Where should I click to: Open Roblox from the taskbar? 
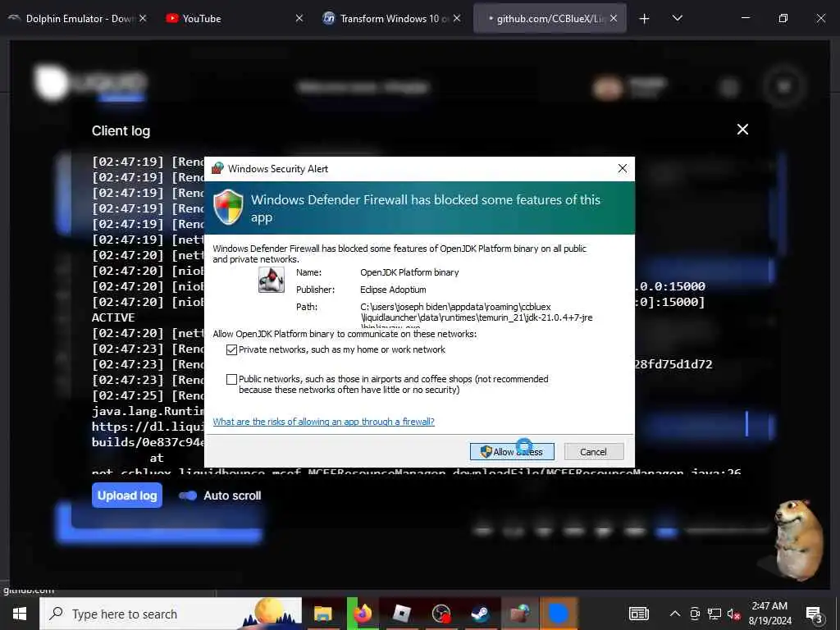pos(402,614)
